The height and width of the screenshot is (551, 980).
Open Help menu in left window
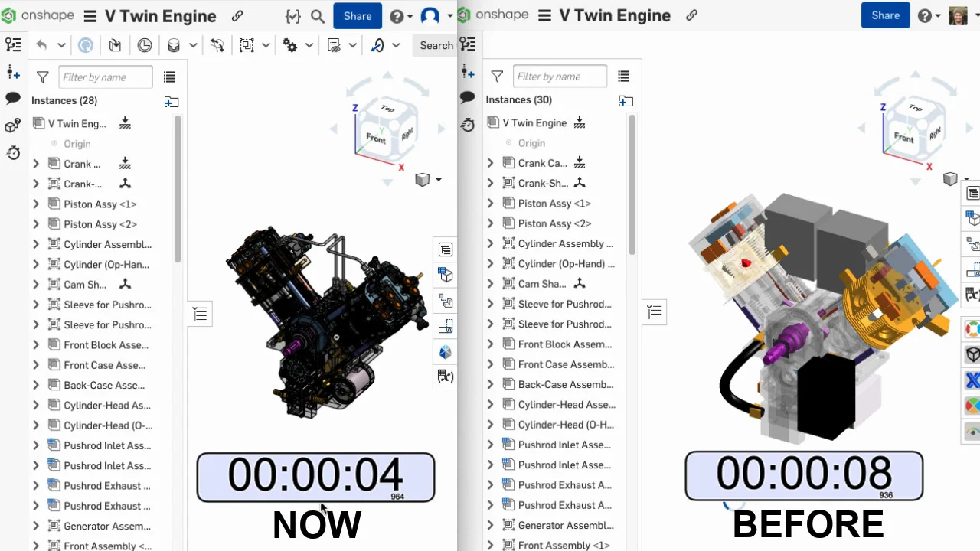(x=400, y=16)
